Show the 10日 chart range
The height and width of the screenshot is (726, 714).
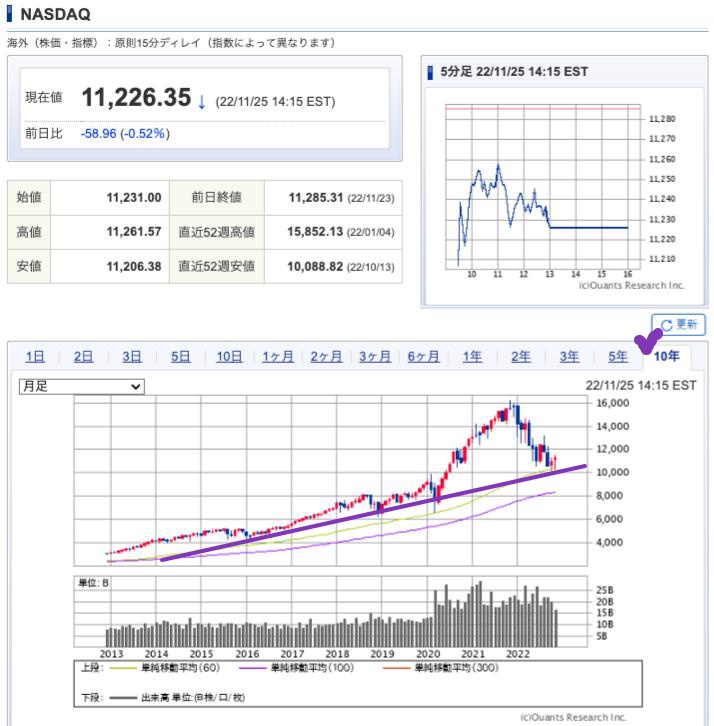coord(229,357)
